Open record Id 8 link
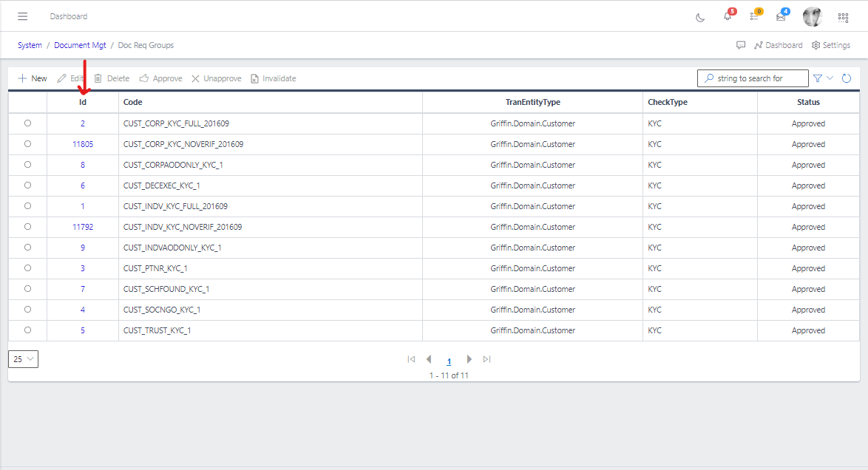Screen dimensions: 868x470 (x=83, y=165)
